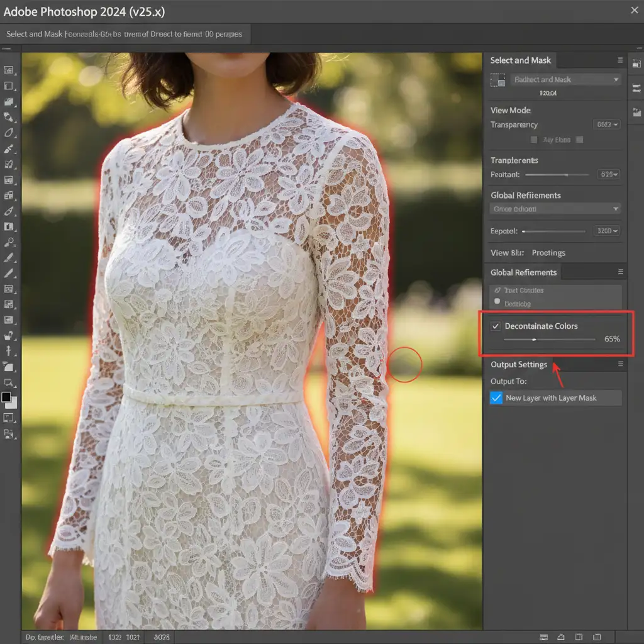Select the Hand tool in the toolbar

coord(9,336)
